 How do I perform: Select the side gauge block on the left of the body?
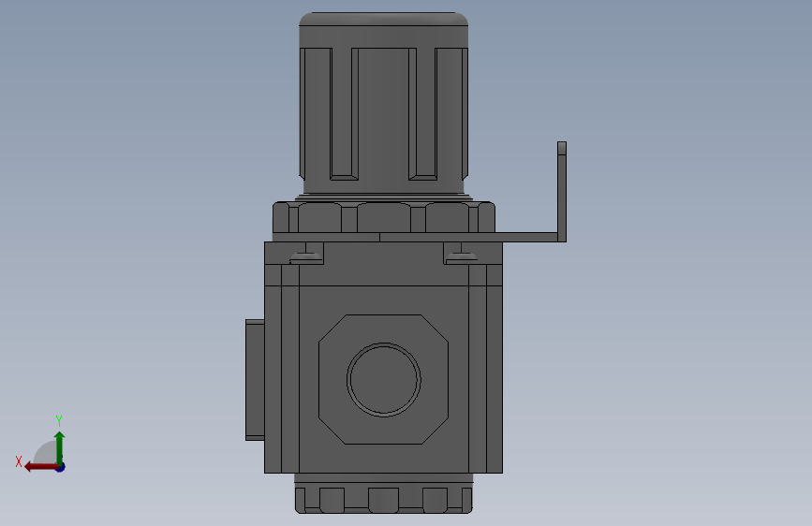click(255, 380)
